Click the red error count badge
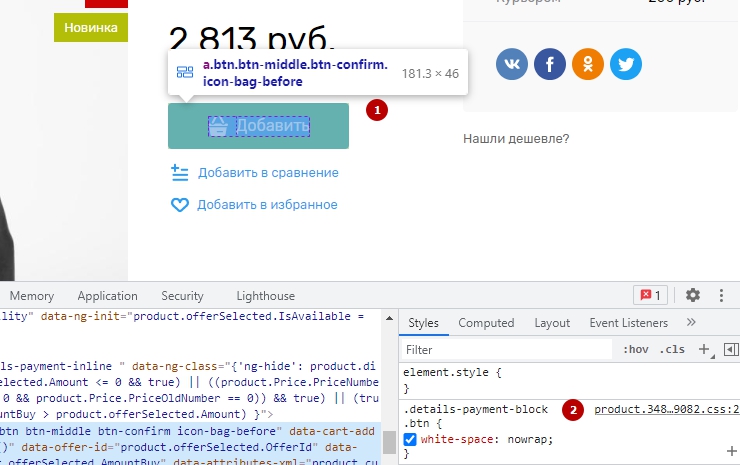This screenshot has height=465, width=740. tap(652, 295)
